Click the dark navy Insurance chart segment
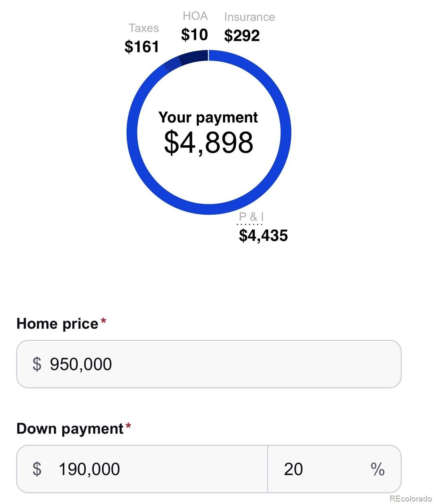Image resolution: width=434 pixels, height=504 pixels. pos(194,57)
